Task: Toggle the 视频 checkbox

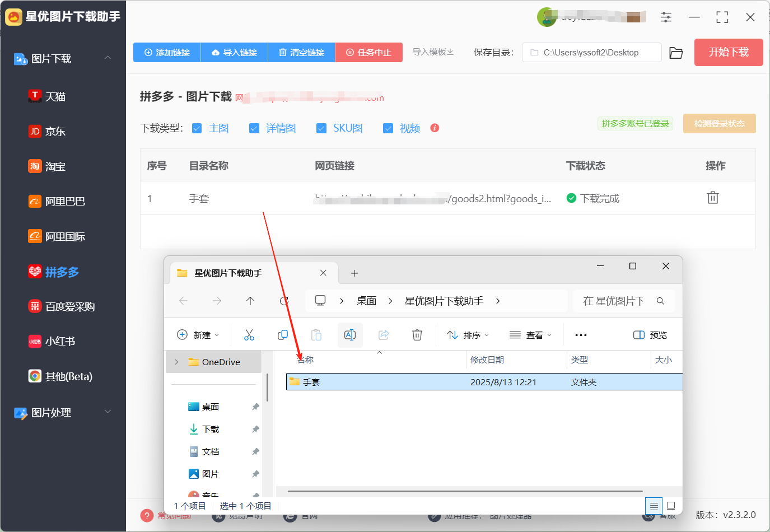Action: 388,128
